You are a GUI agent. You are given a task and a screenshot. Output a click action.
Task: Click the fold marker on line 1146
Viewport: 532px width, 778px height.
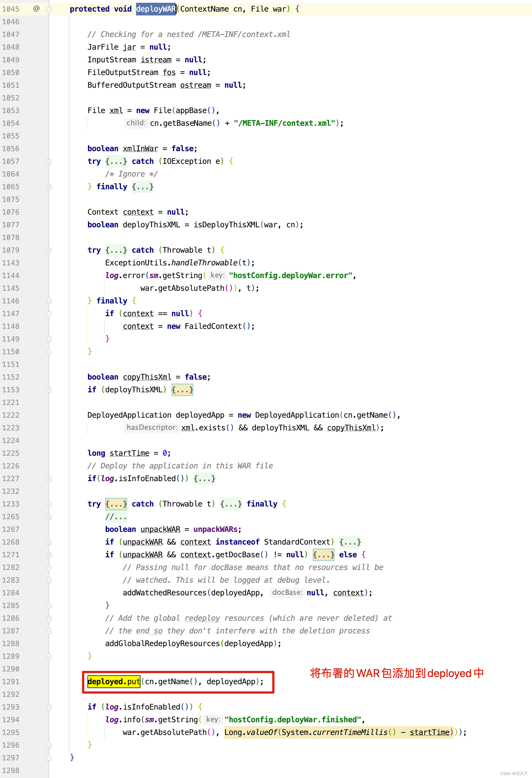click(49, 301)
